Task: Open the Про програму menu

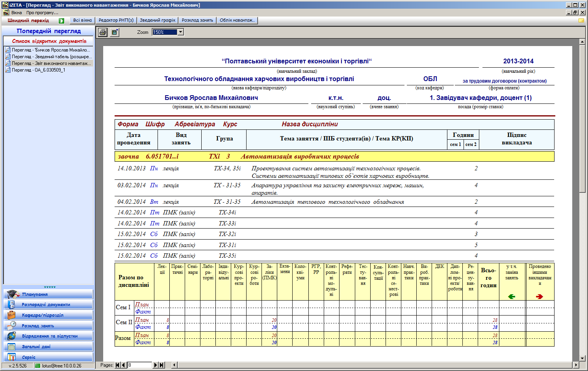Action: pyautogui.click(x=42, y=13)
